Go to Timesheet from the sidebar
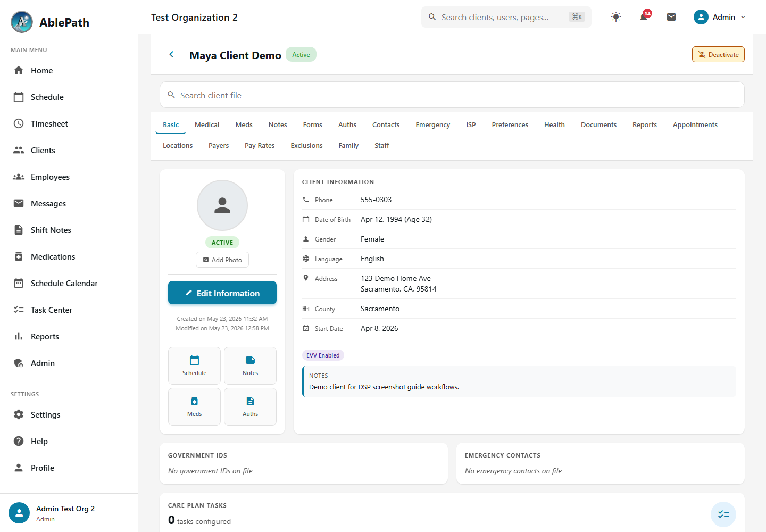Image resolution: width=766 pixels, height=532 pixels. pos(69,123)
